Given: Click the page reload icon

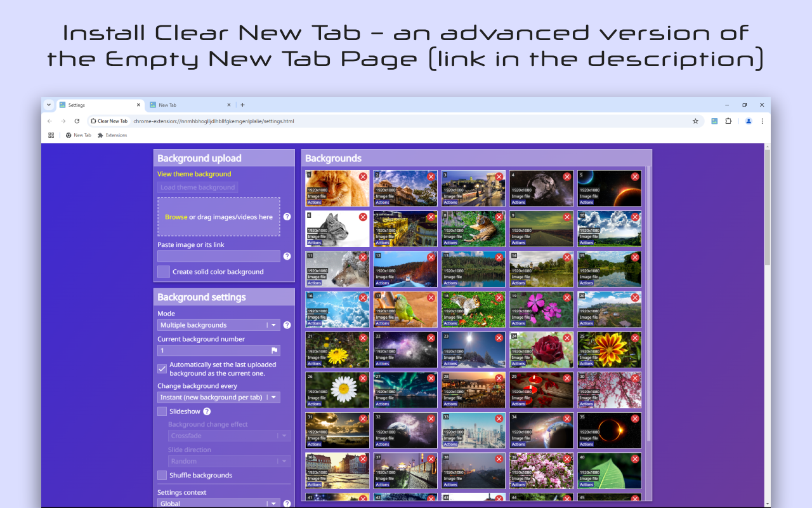Looking at the screenshot, I should 77,121.
